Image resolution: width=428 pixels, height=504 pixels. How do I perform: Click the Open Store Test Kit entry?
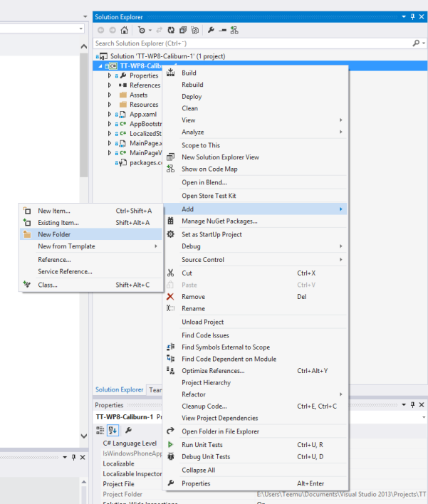coord(256,196)
